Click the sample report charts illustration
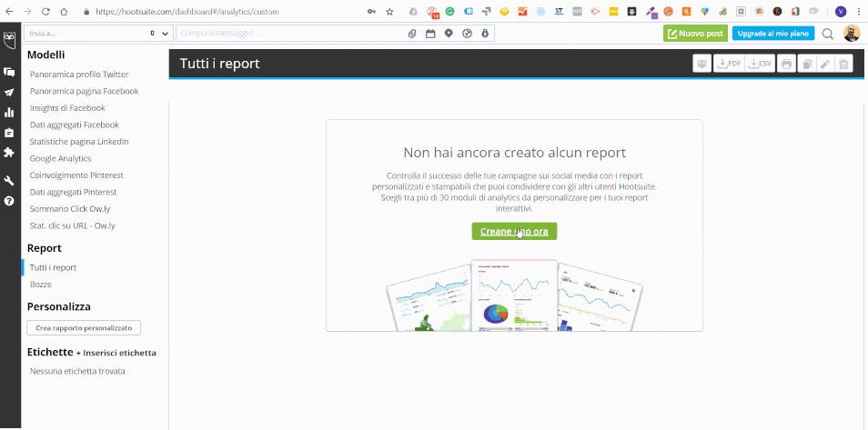868x430 pixels. (514, 295)
